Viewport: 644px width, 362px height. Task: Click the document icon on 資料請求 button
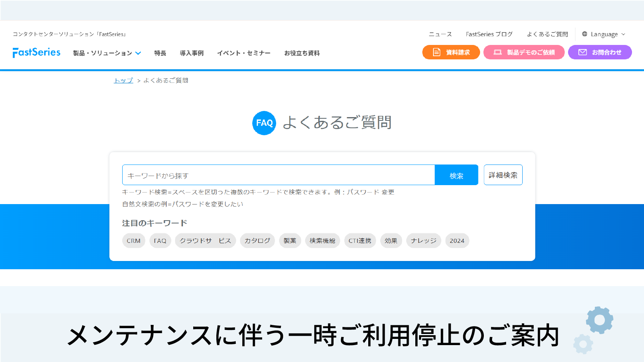[436, 52]
